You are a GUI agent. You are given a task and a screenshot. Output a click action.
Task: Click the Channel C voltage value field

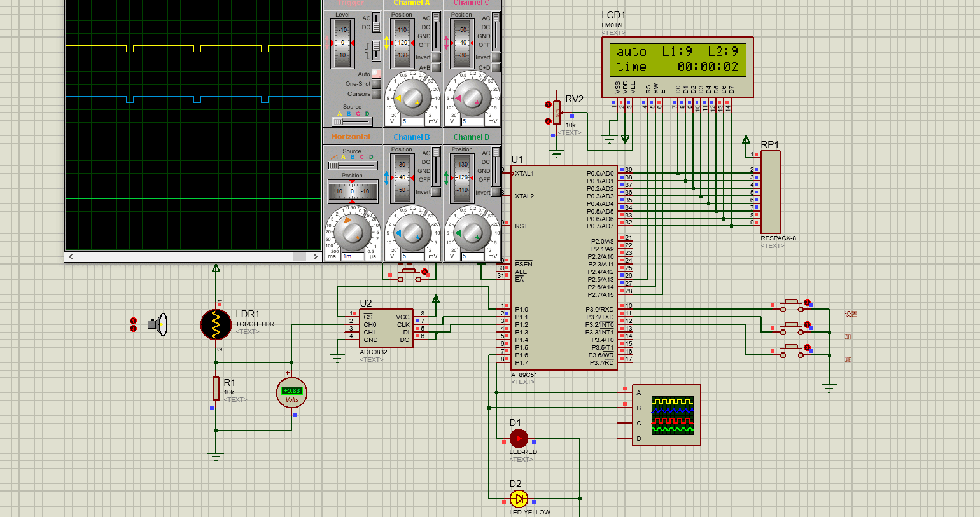(472, 121)
